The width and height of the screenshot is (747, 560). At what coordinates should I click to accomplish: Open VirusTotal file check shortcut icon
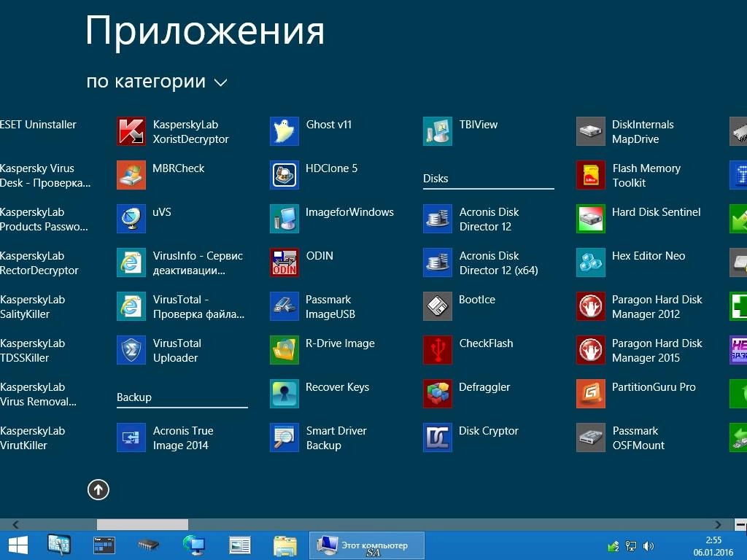tap(131, 307)
